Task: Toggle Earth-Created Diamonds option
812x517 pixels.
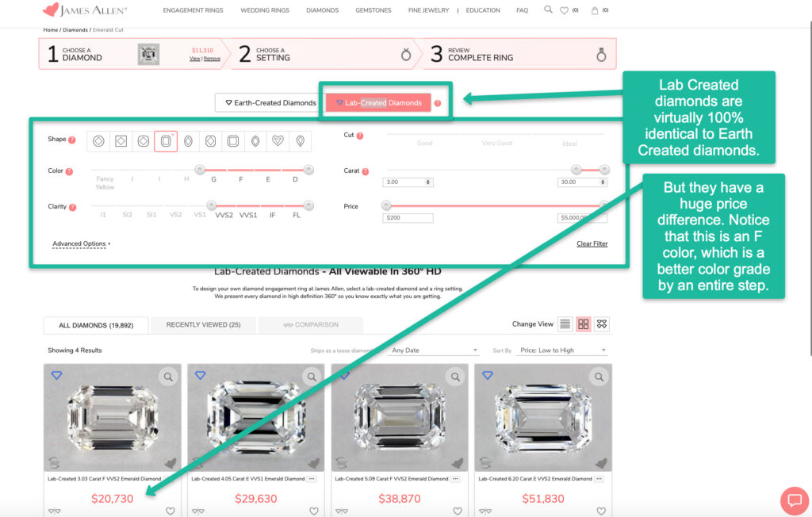Action: tap(270, 102)
